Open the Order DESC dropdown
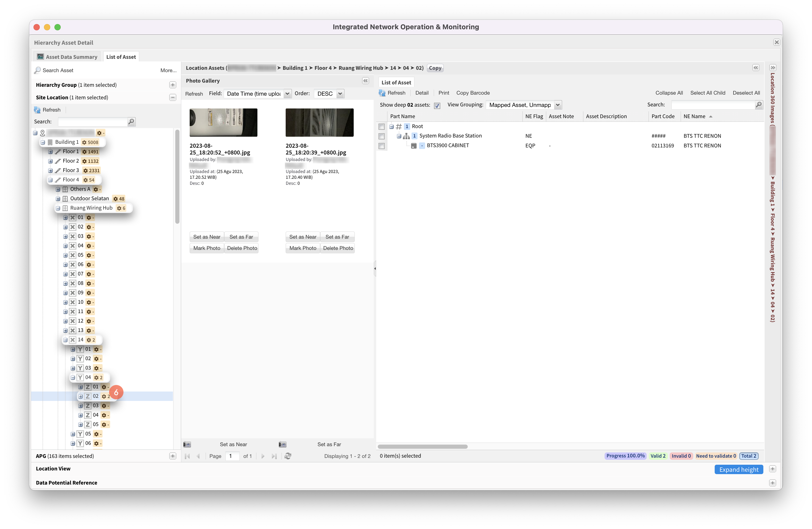The image size is (812, 529). (340, 94)
